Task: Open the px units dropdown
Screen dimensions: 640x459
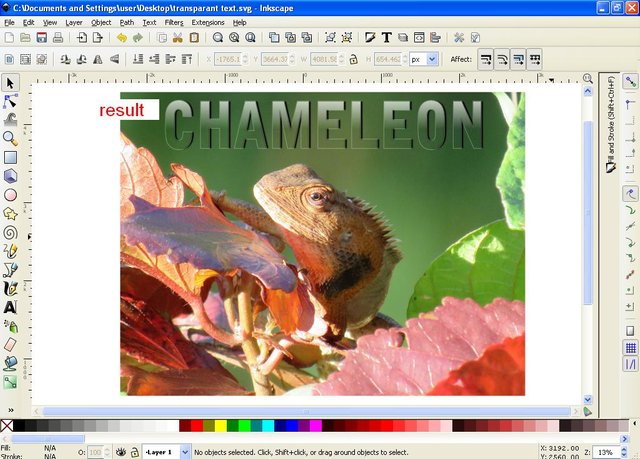Action: (432, 60)
